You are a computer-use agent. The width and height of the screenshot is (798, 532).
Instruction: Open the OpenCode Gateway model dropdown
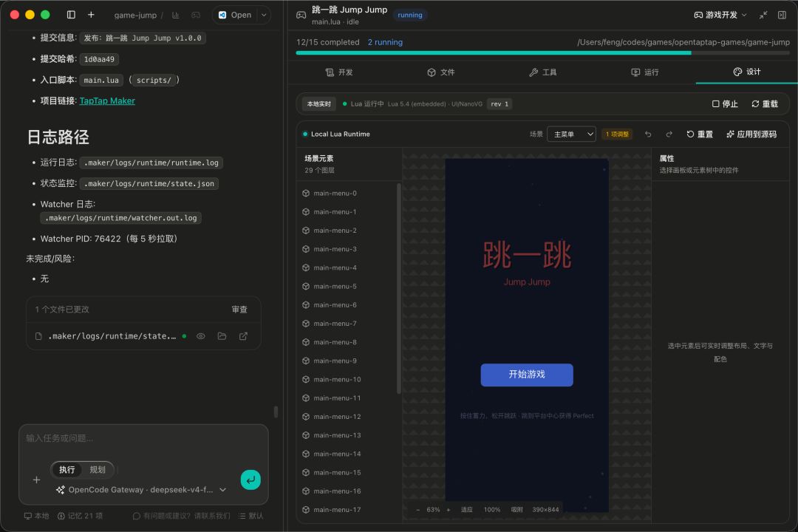coord(141,490)
